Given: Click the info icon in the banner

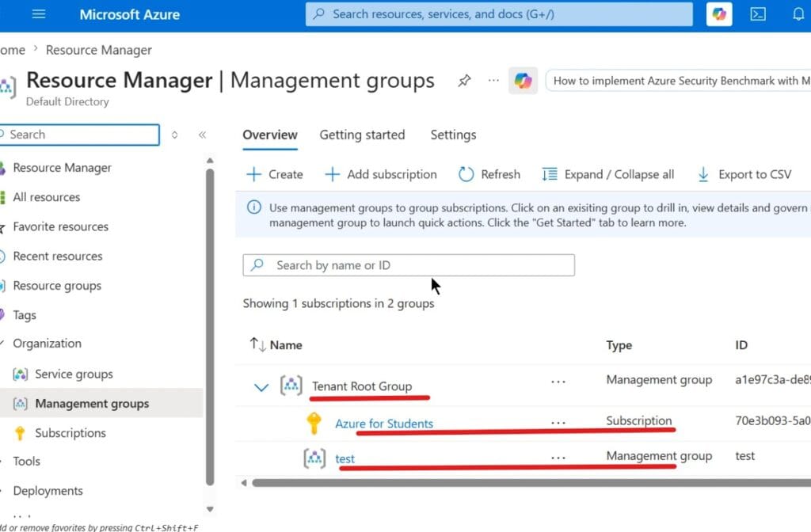Looking at the screenshot, I should 254,207.
